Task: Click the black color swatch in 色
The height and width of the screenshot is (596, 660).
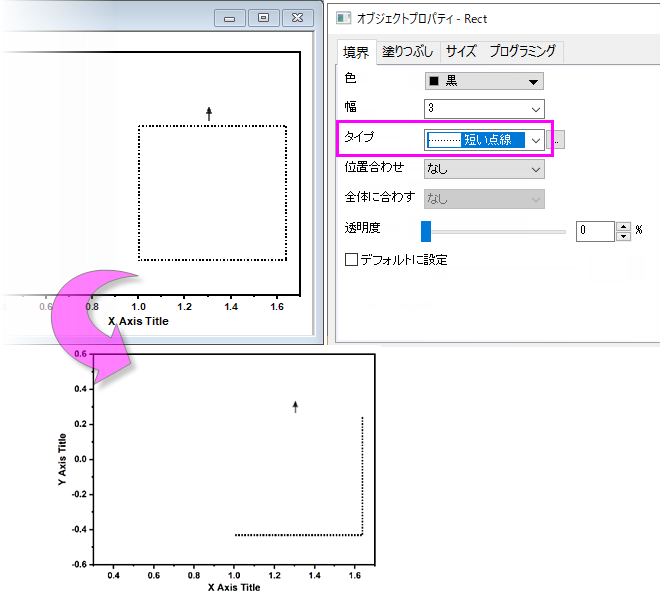Action: point(434,81)
